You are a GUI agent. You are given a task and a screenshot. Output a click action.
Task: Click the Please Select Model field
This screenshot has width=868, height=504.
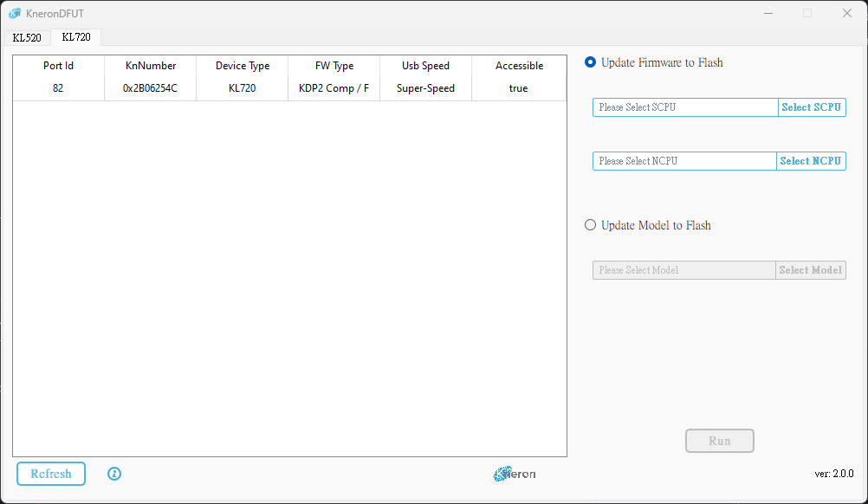click(684, 270)
